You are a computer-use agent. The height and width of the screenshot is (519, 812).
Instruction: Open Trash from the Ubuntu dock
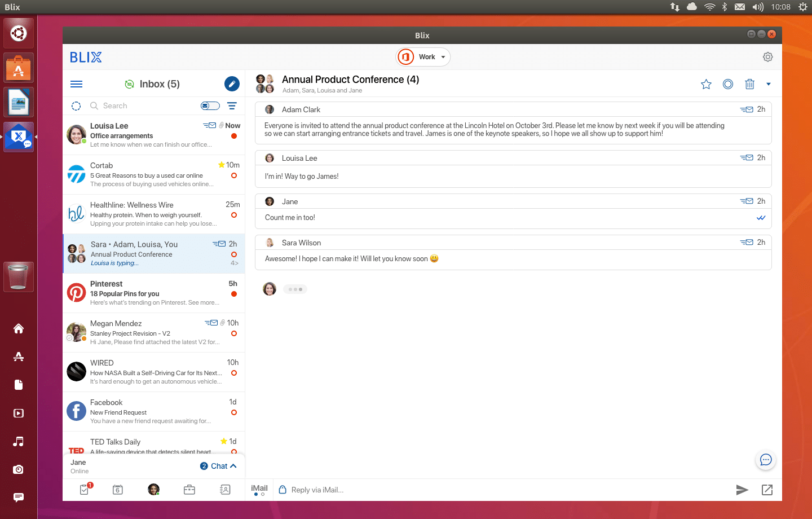19,277
